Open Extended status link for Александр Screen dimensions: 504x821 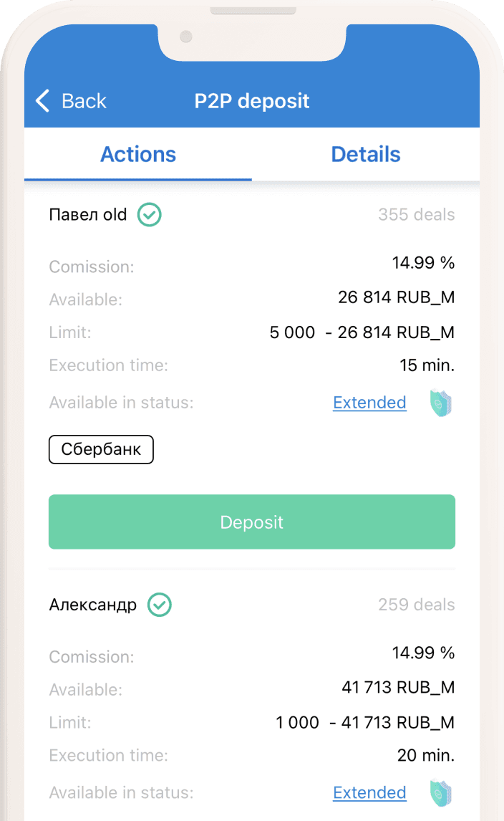coord(369,793)
